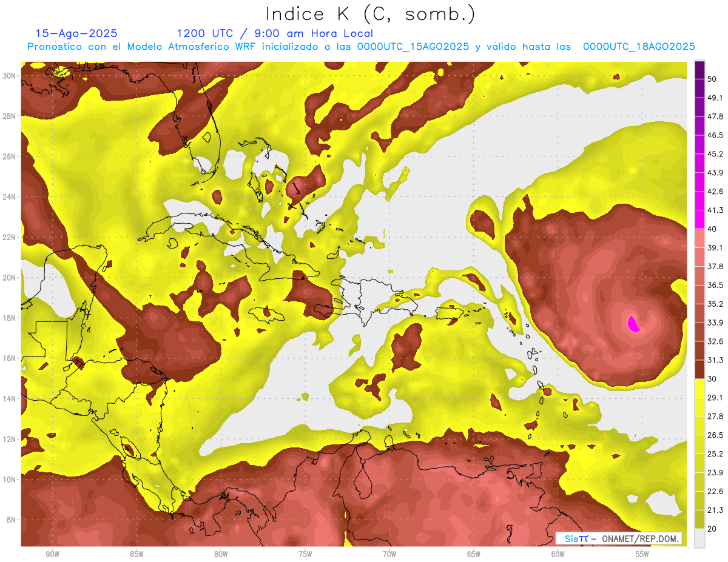Pick the bright magenta swatch between 40 and 41.3
This screenshot has height=562, width=728.
click(x=699, y=219)
